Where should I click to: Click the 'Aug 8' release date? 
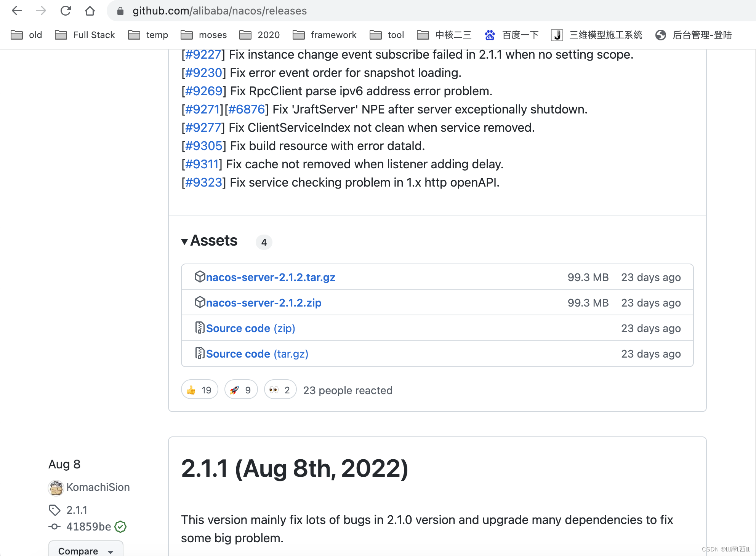click(64, 464)
